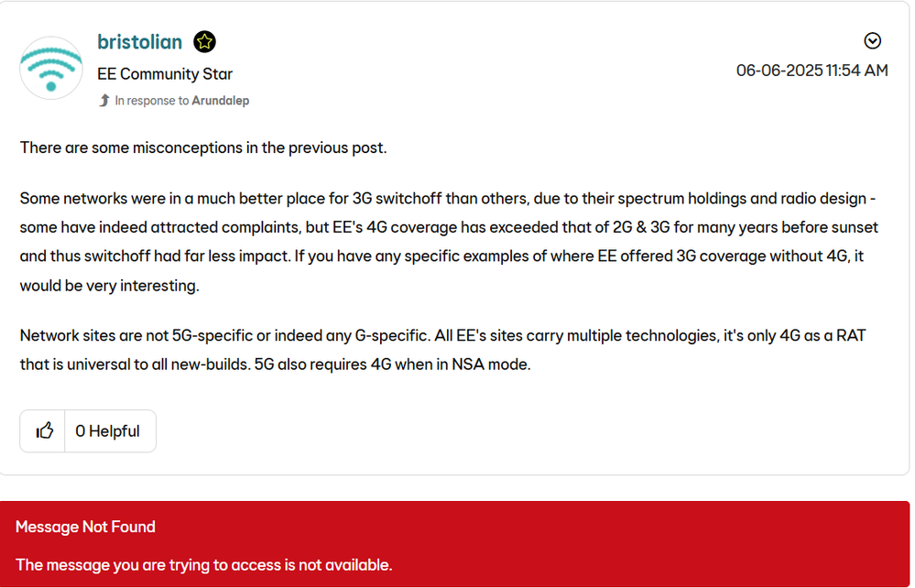Open bristolian's profile via username link
The image size is (915, 588).
139,42
